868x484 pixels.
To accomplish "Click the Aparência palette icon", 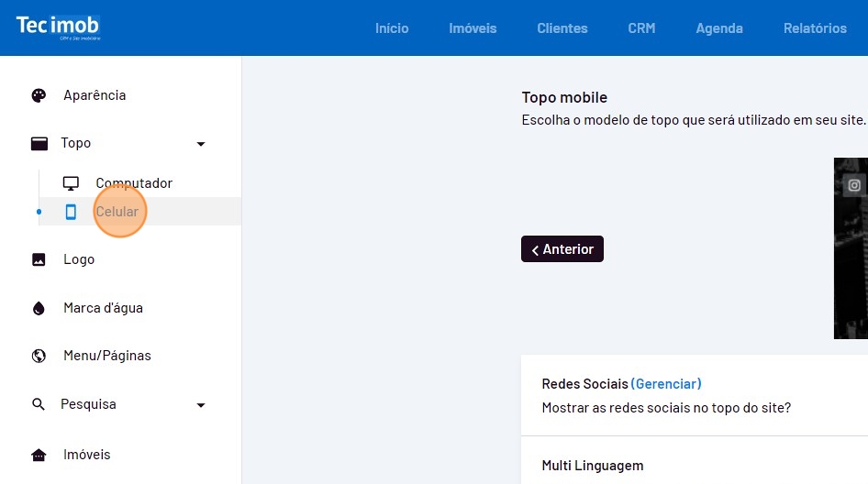I will (39, 95).
